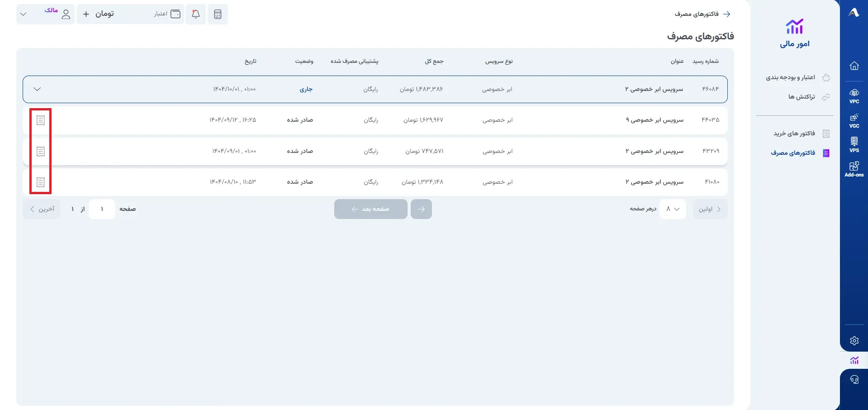View invoice document for receipt ۴۱۰۸۰
Image resolution: width=868 pixels, height=410 pixels.
pos(41,182)
